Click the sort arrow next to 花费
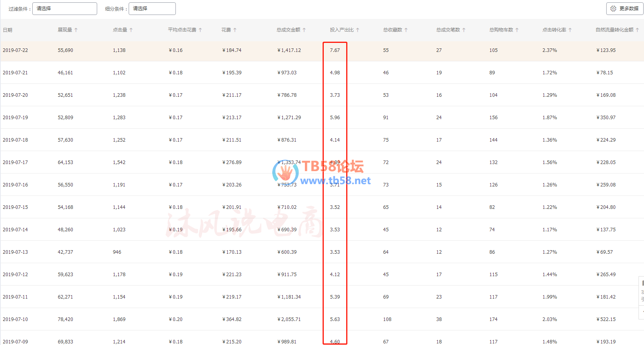The width and height of the screenshot is (644, 345). tap(235, 30)
